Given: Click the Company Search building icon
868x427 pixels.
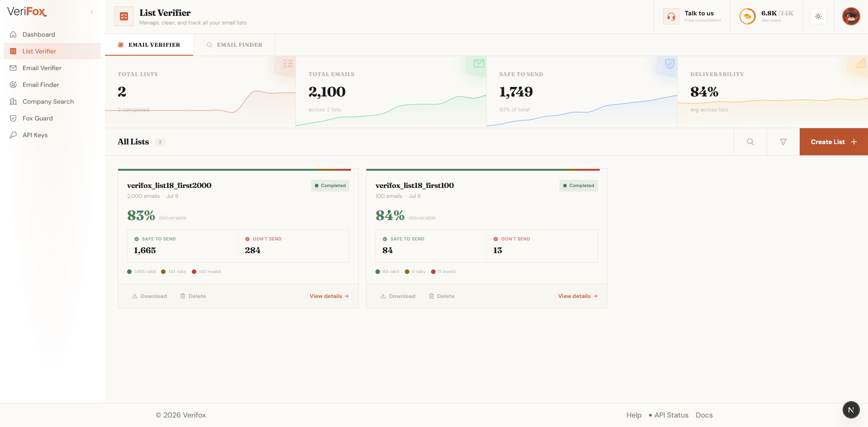Looking at the screenshot, I should (13, 101).
